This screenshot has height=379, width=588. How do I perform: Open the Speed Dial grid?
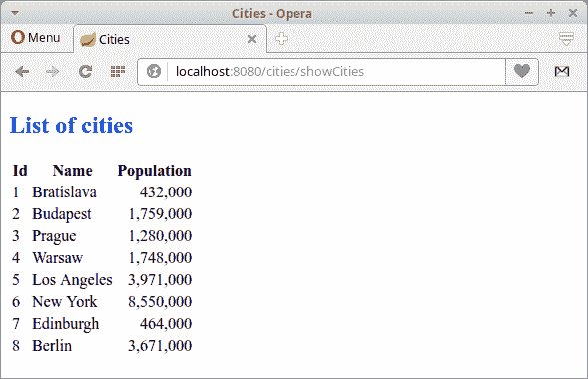coord(118,71)
